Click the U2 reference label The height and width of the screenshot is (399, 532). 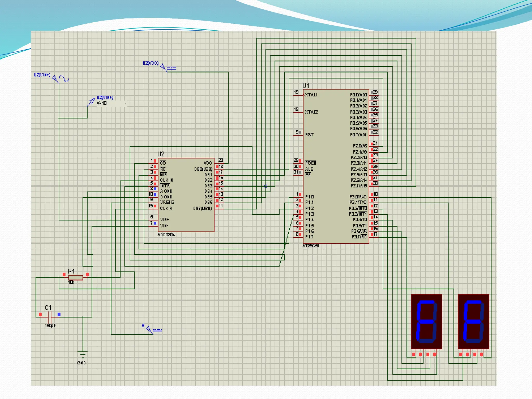pos(161,154)
